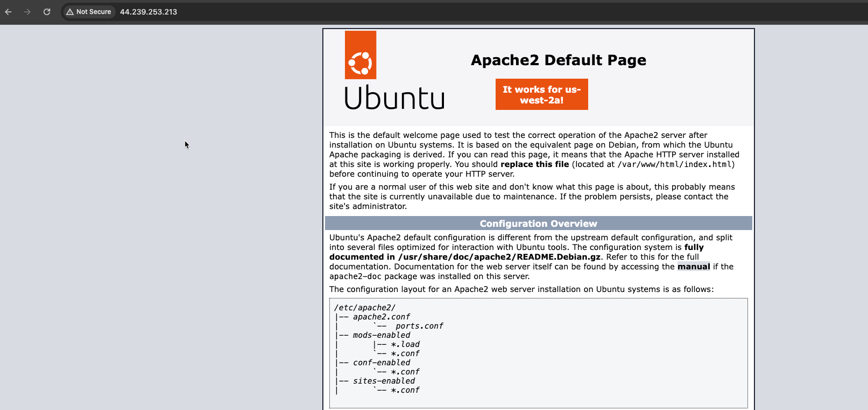Click *.conf under conf-enabled
Image resolution: width=868 pixels, height=410 pixels.
(x=405, y=372)
